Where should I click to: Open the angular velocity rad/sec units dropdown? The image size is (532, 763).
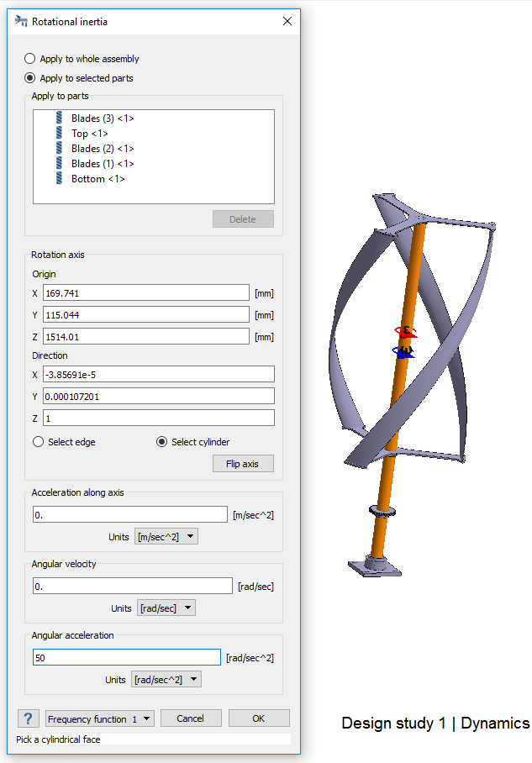166,608
